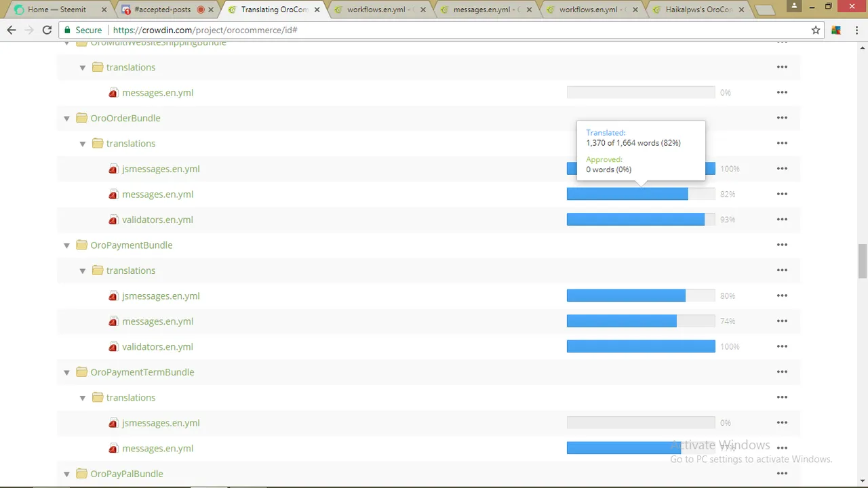This screenshot has width=868, height=488.
Task: Open OroOrderBundle jsmessages.en.yml file
Action: pyautogui.click(x=161, y=169)
